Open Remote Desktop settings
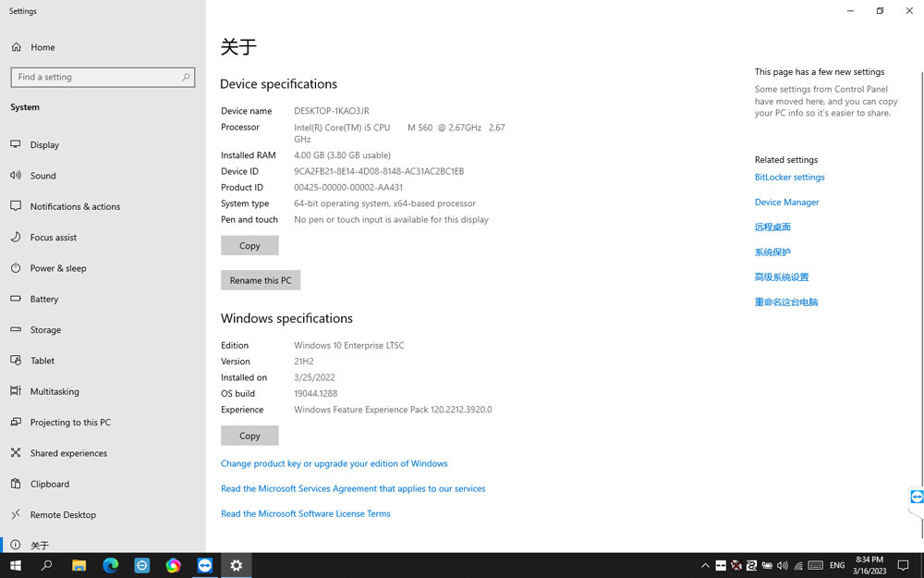 (x=63, y=515)
